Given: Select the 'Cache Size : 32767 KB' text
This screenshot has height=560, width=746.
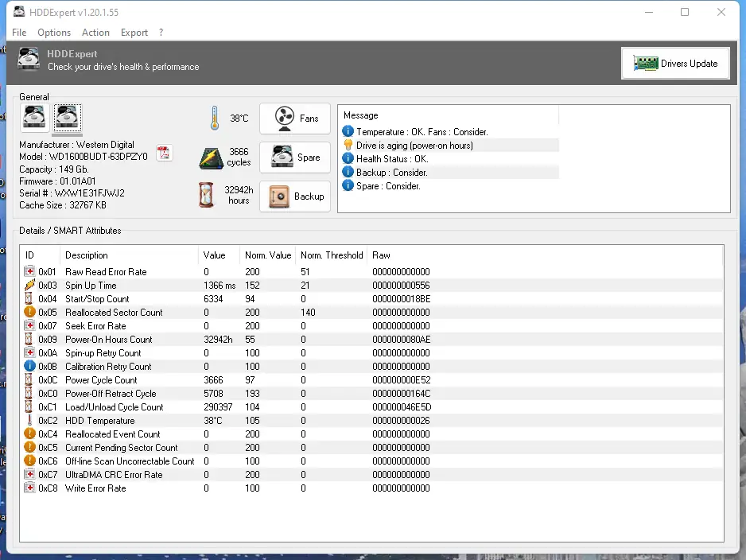Looking at the screenshot, I should point(63,205).
